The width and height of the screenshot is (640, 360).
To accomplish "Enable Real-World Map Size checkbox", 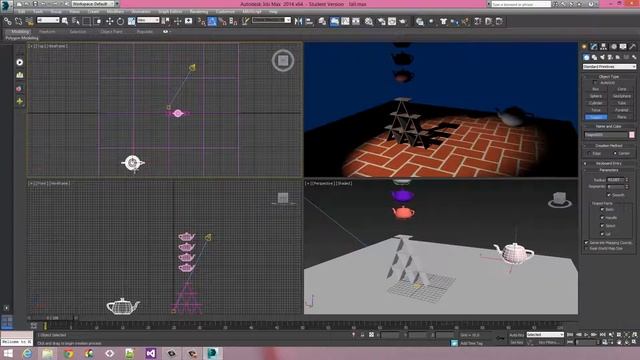I will 587,248.
